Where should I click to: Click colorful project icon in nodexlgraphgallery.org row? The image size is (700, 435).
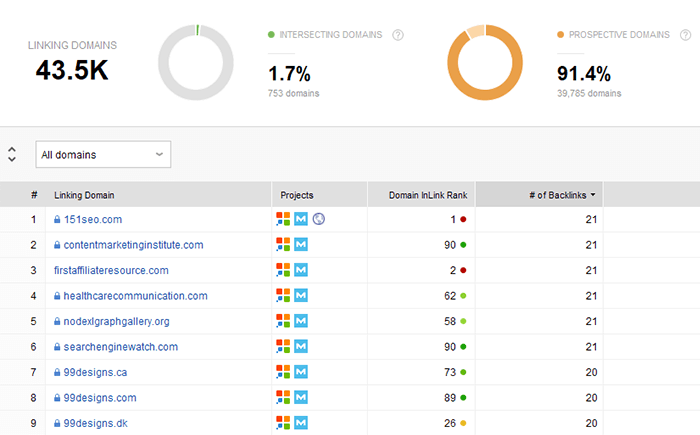pyautogui.click(x=283, y=321)
